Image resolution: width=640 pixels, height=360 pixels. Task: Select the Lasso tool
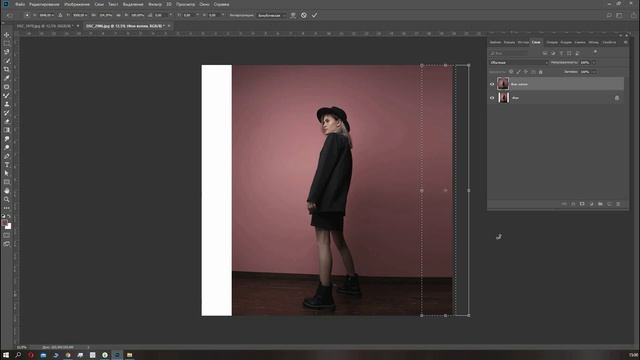pos(7,52)
